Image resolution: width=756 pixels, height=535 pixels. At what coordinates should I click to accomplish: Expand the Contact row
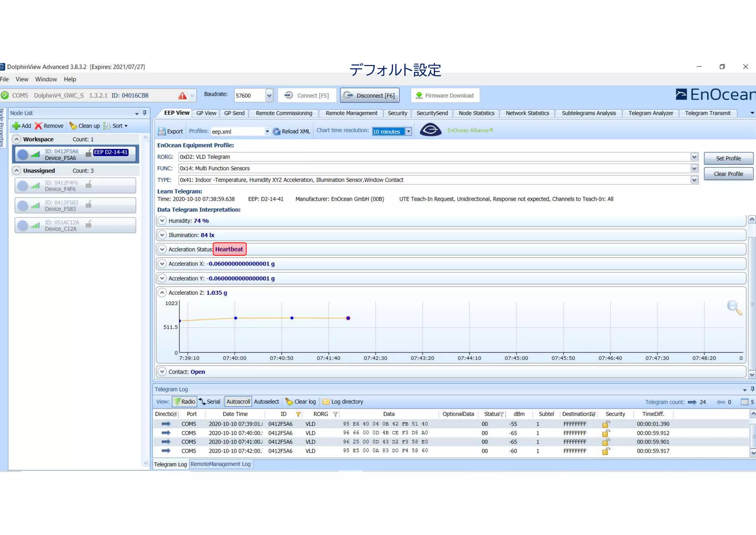pos(162,372)
